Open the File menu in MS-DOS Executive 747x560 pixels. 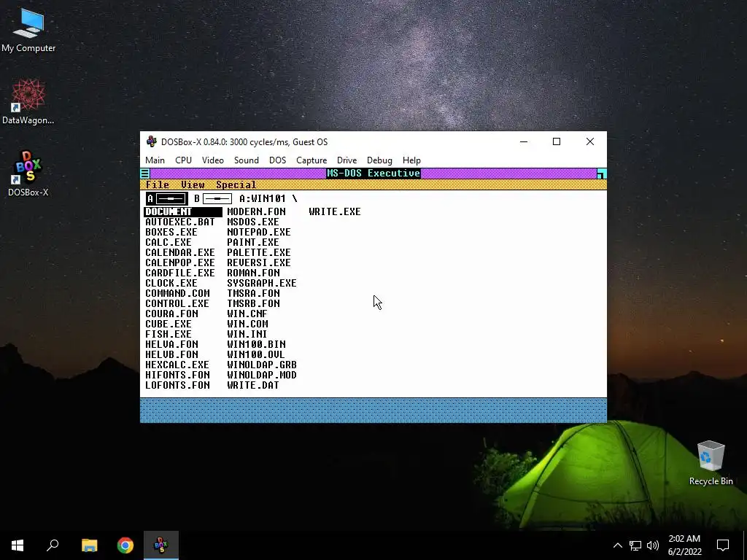[158, 184]
